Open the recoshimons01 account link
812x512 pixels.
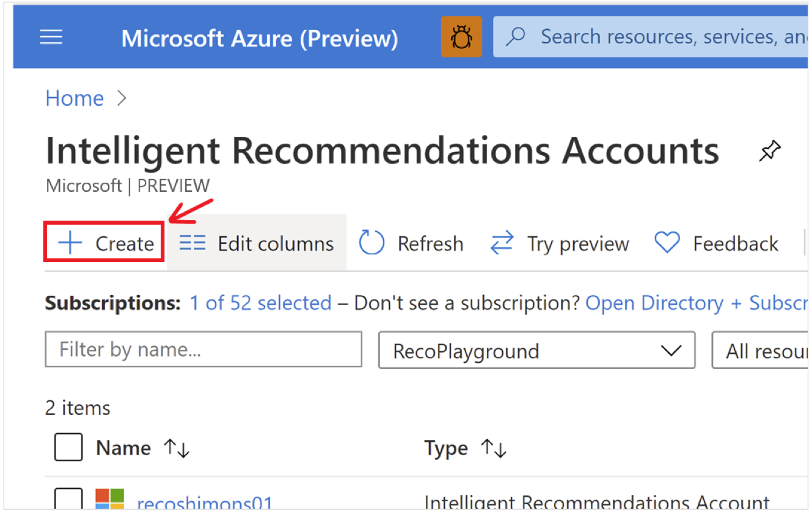[x=205, y=502]
